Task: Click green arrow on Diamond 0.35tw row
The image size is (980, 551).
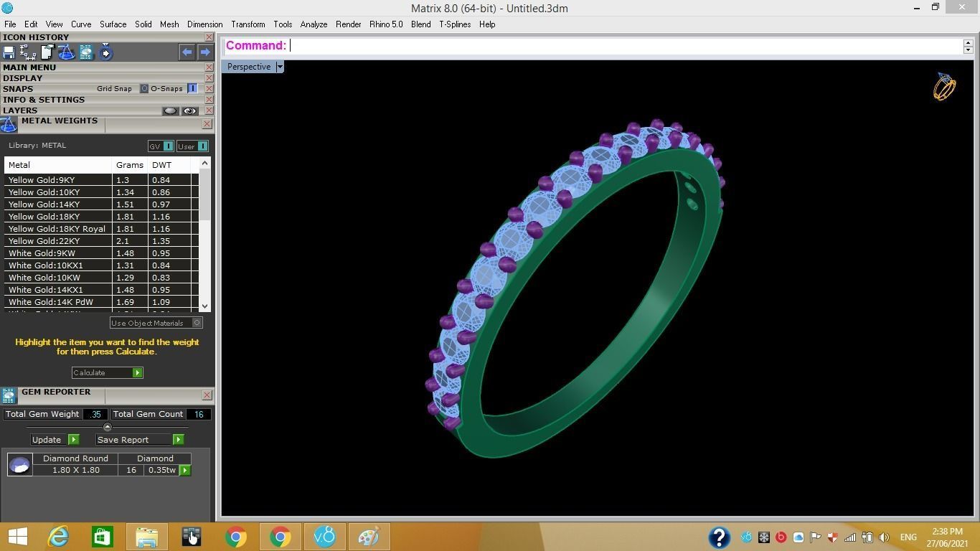Action: coord(185,471)
